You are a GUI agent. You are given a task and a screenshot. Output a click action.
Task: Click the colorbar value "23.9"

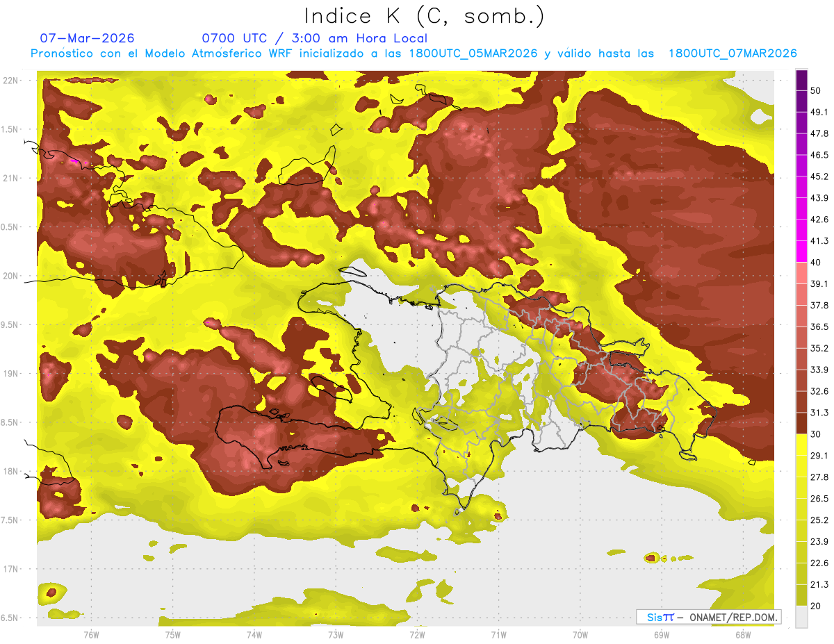[x=819, y=541]
